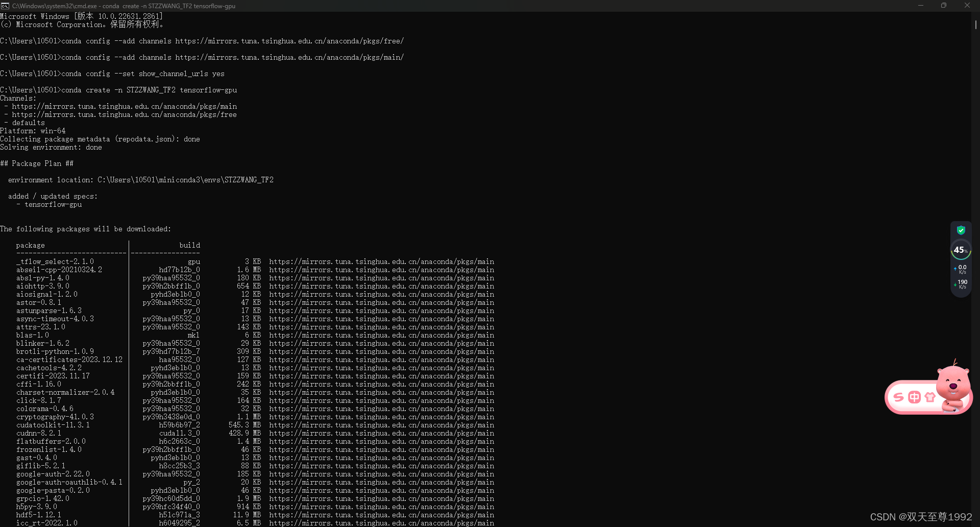980x527 pixels.
Task: Click the 'abseil-cpp-20210324.2' package name
Action: (x=59, y=270)
